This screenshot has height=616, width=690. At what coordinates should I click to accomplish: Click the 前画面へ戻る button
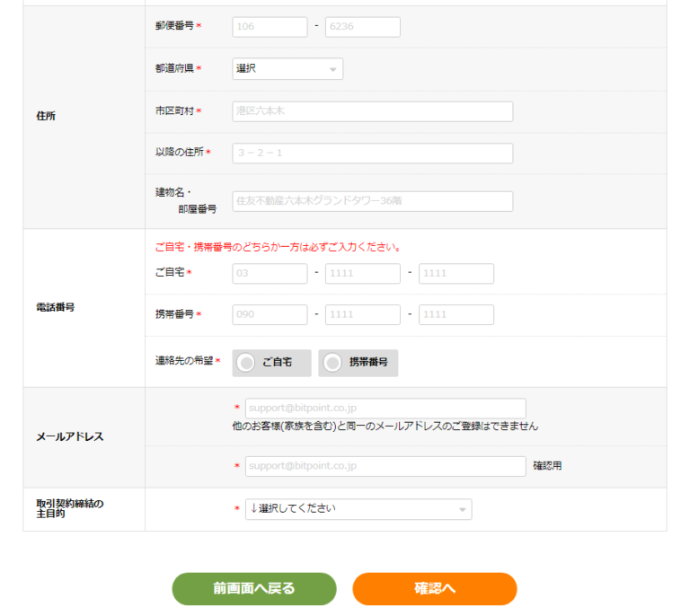pyautogui.click(x=254, y=589)
